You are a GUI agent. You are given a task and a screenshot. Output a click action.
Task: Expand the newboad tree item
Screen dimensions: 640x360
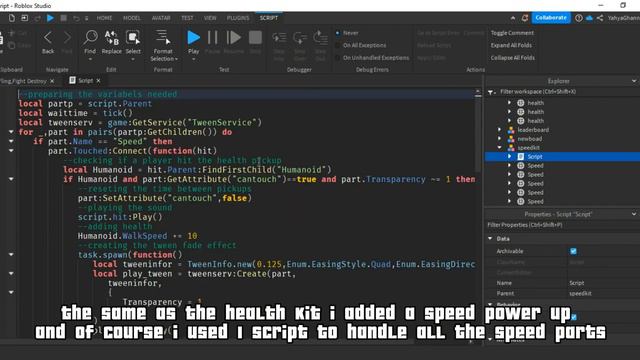pos(500,139)
